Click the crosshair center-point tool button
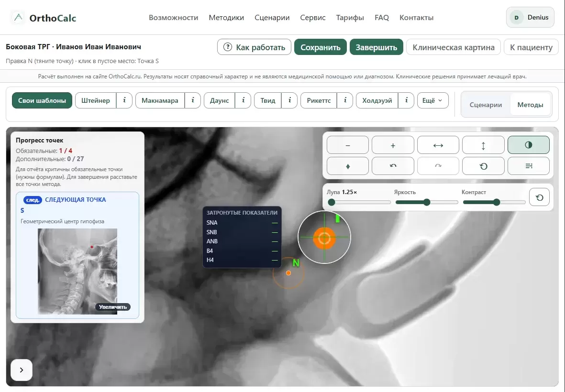Image resolution: width=565 pixels, height=392 pixels. pos(348,166)
